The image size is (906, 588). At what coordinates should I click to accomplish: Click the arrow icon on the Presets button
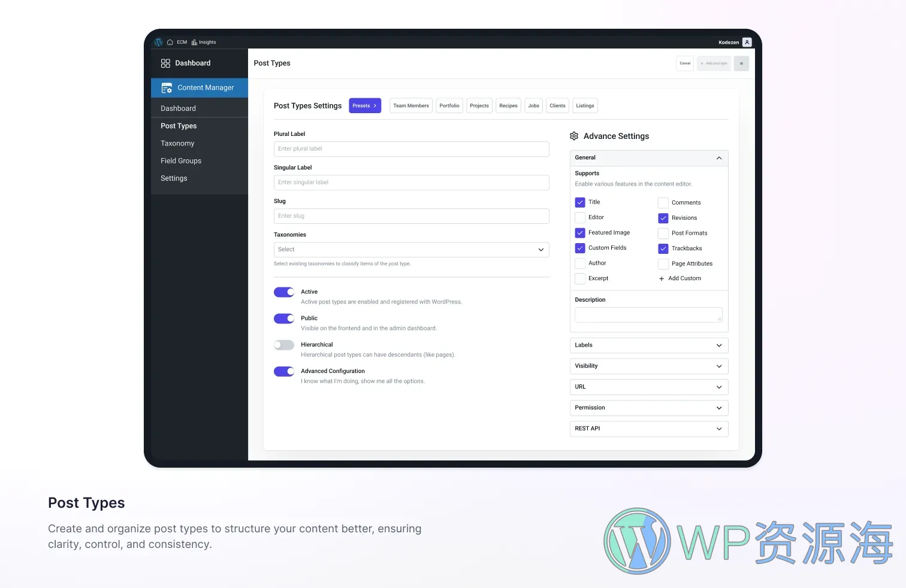(375, 105)
